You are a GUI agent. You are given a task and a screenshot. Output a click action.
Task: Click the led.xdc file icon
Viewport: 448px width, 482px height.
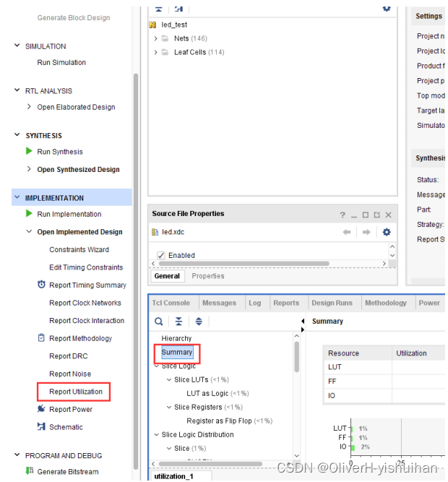(155, 232)
